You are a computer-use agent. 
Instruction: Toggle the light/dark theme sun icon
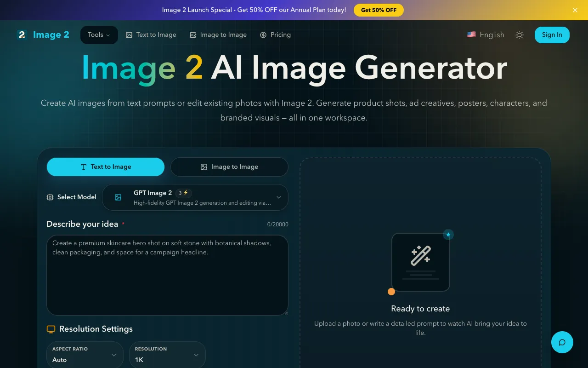tap(520, 35)
